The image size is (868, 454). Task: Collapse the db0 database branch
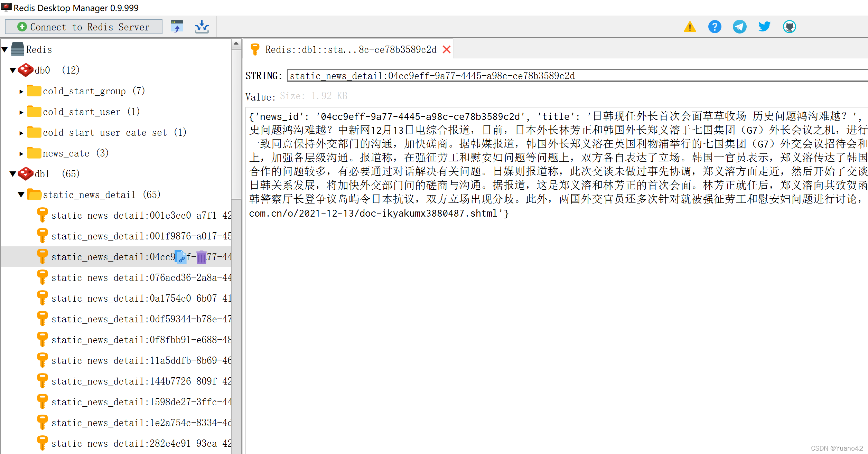[x=13, y=70]
